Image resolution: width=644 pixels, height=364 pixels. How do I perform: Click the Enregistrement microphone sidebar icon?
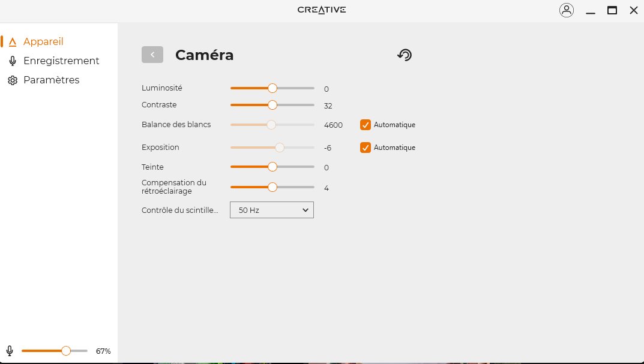(x=13, y=61)
